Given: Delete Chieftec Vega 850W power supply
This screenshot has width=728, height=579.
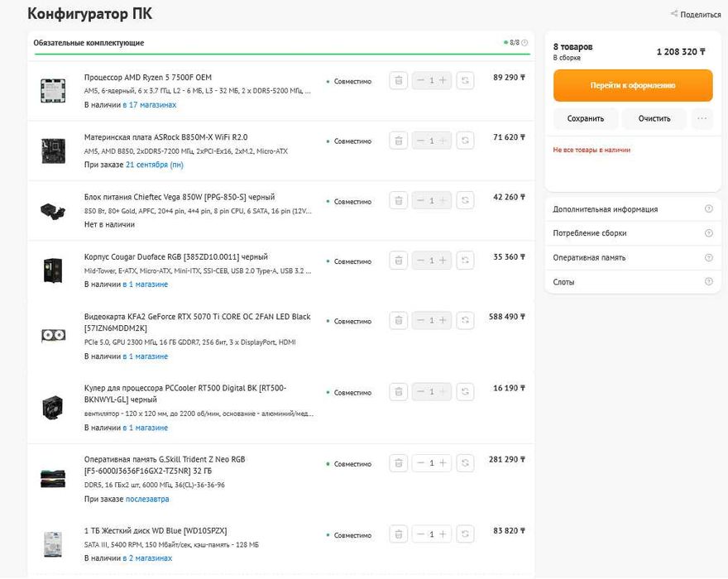Looking at the screenshot, I should pyautogui.click(x=399, y=201).
